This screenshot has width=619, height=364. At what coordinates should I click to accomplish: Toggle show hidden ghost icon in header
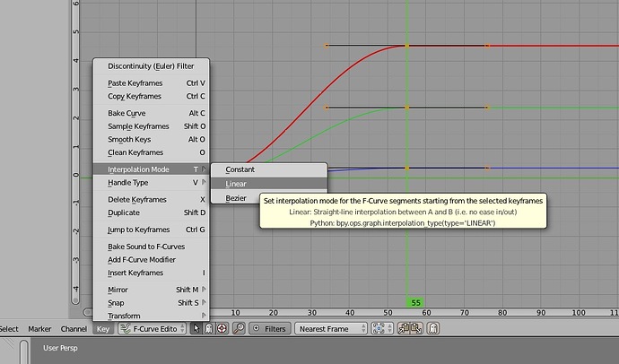point(209,328)
